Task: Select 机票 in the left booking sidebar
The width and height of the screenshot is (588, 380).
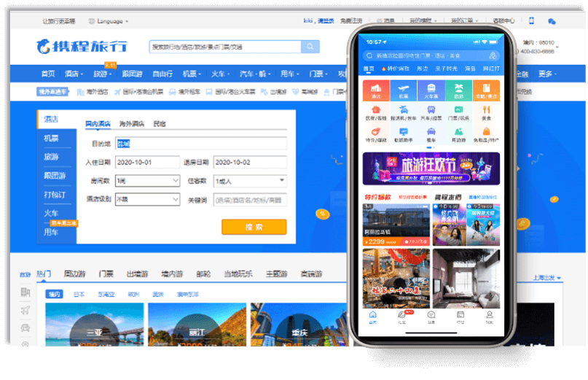Action: (51, 138)
